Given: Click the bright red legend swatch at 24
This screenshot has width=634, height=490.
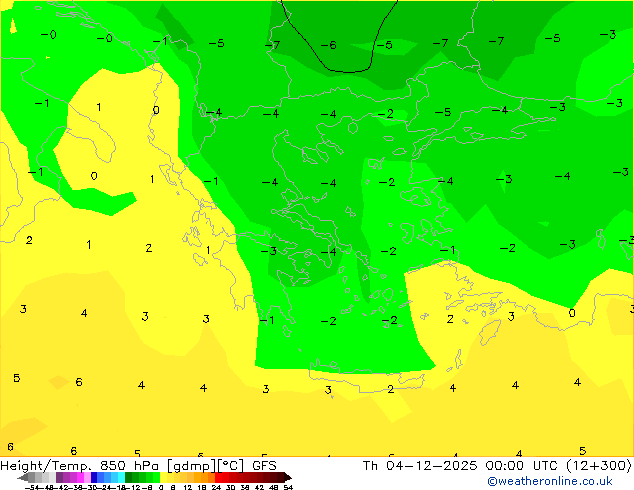Looking at the screenshot, I should pos(218,477).
